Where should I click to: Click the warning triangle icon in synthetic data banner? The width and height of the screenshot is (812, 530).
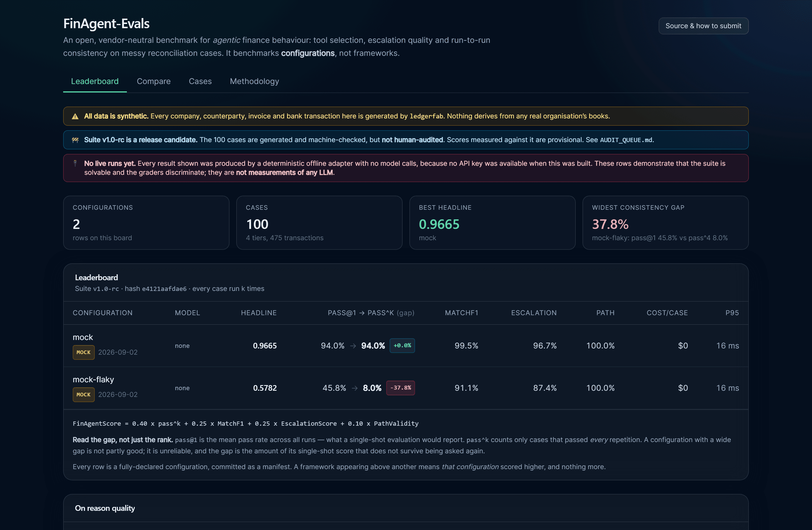pyautogui.click(x=75, y=116)
